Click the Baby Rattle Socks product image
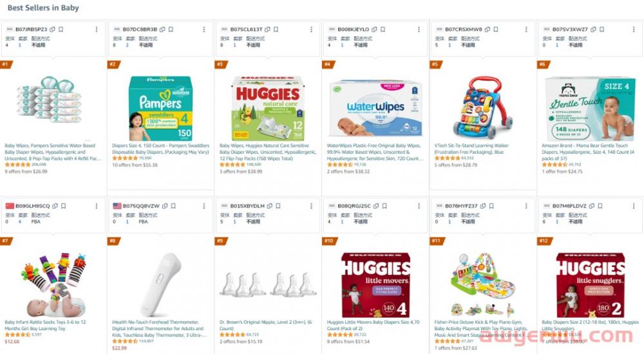 (x=52, y=283)
